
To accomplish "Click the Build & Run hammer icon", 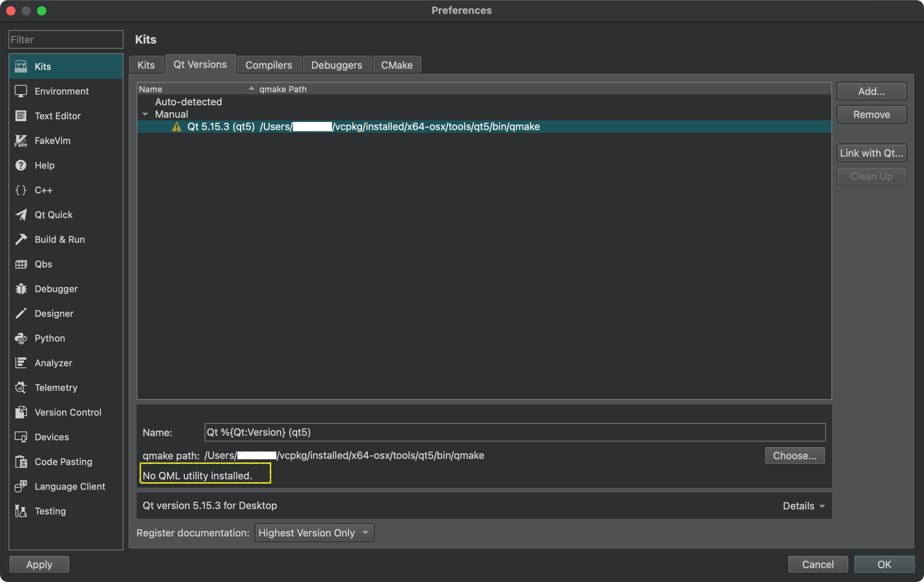I will coord(21,240).
